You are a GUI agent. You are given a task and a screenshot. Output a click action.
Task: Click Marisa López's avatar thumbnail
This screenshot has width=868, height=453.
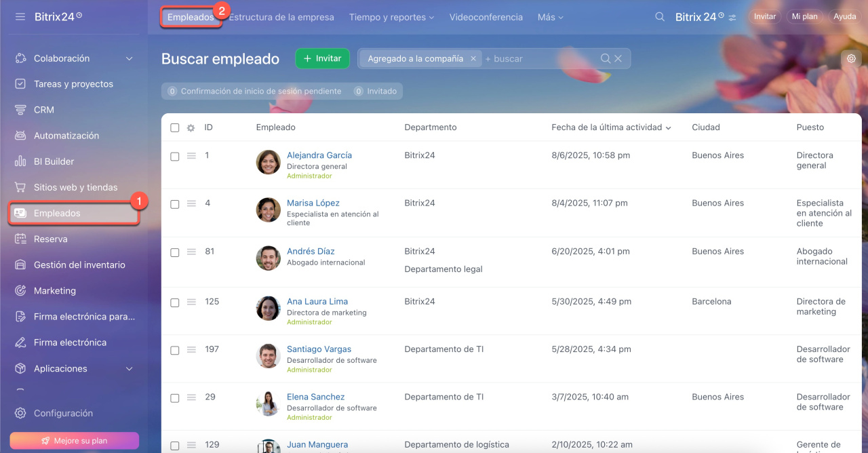[x=268, y=210]
